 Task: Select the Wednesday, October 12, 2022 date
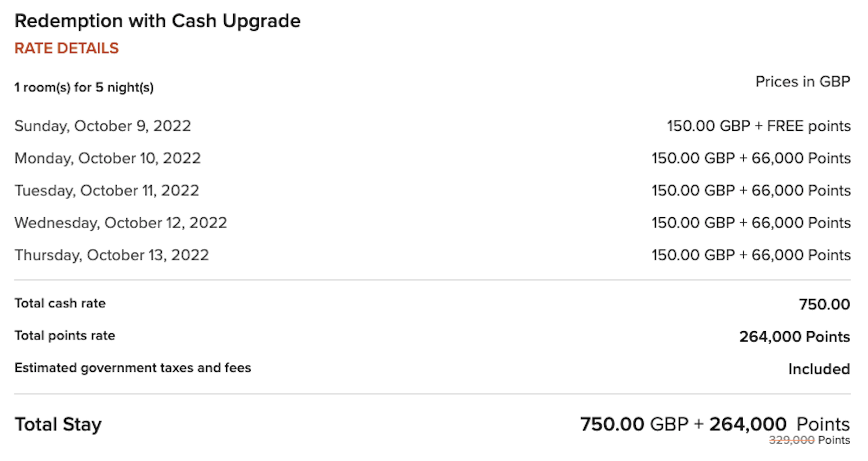(120, 223)
